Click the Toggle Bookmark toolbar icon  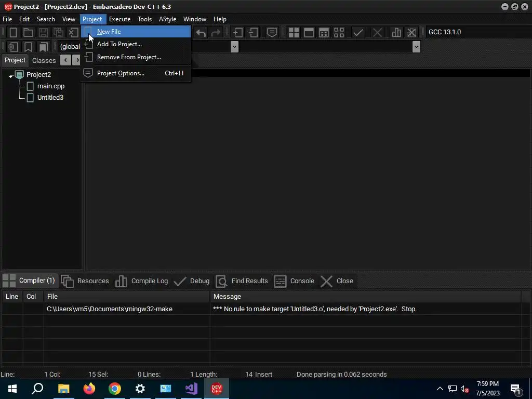[x=28, y=47]
